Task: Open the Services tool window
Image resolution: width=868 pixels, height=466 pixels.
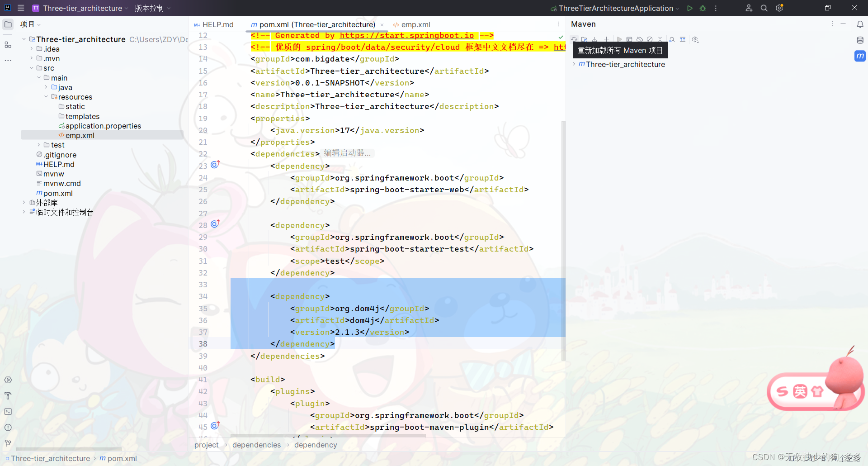Action: pos(8,380)
